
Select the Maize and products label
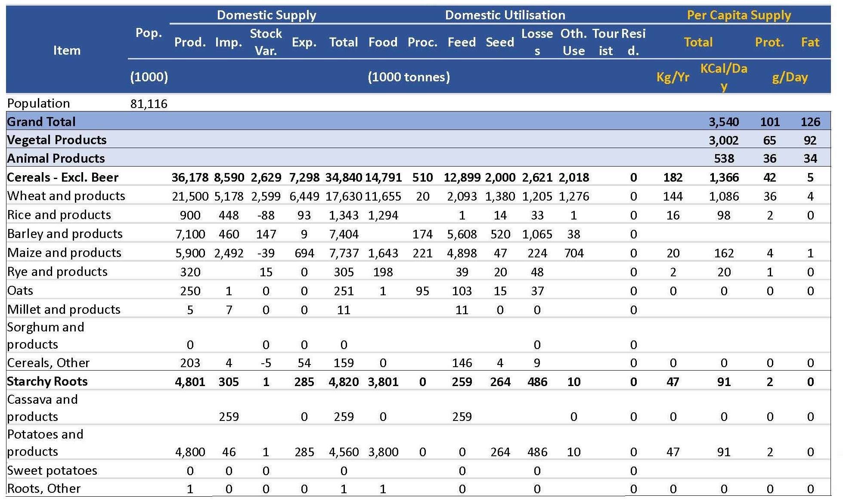tap(64, 253)
